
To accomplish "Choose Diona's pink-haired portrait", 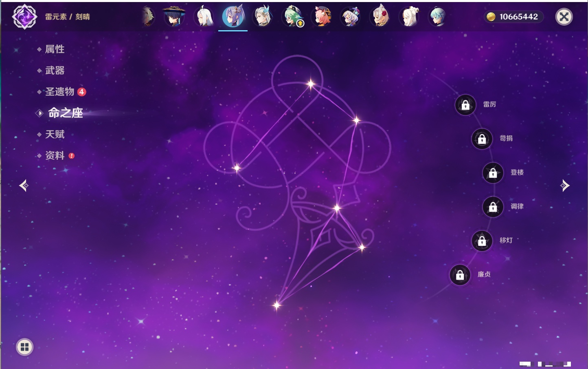I will (322, 17).
